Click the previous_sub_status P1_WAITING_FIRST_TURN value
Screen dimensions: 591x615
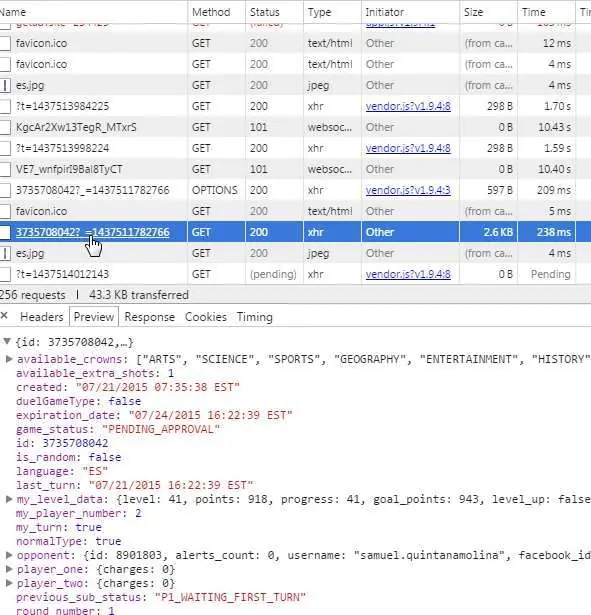[230, 597]
